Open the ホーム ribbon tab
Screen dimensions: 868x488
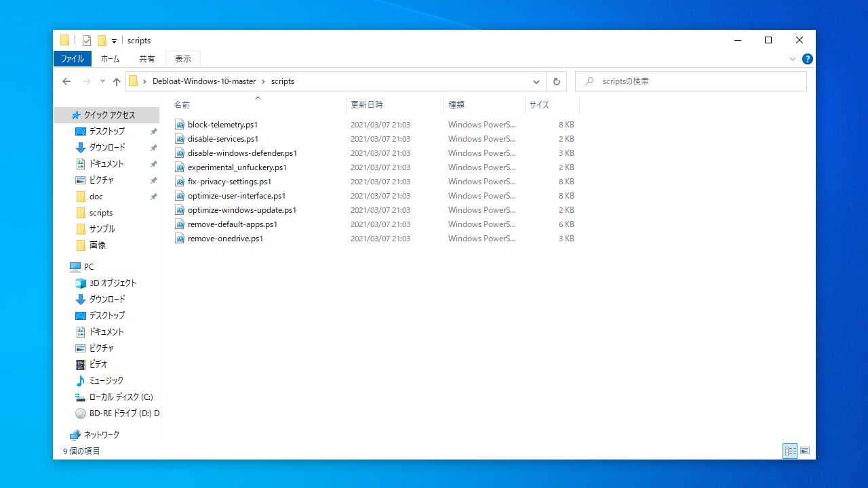111,59
